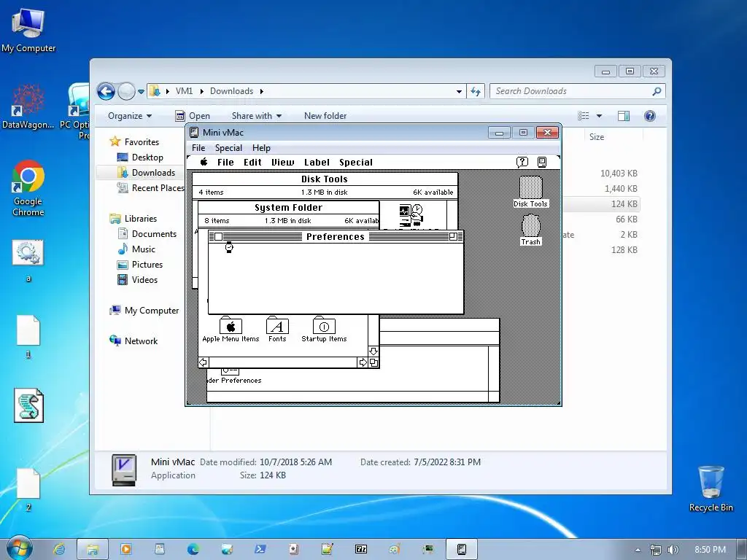Expand the address bar history dropdown
The height and width of the screenshot is (560, 747).
click(x=459, y=91)
